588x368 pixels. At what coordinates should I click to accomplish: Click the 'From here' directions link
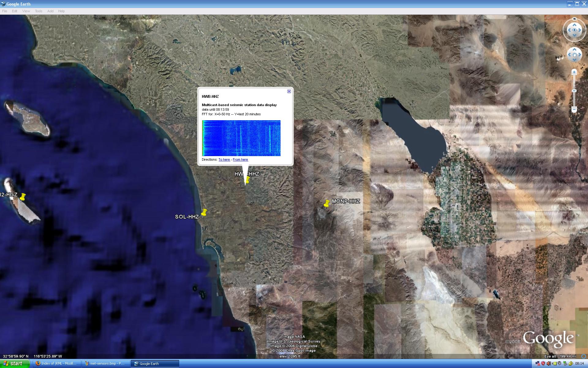click(x=240, y=159)
